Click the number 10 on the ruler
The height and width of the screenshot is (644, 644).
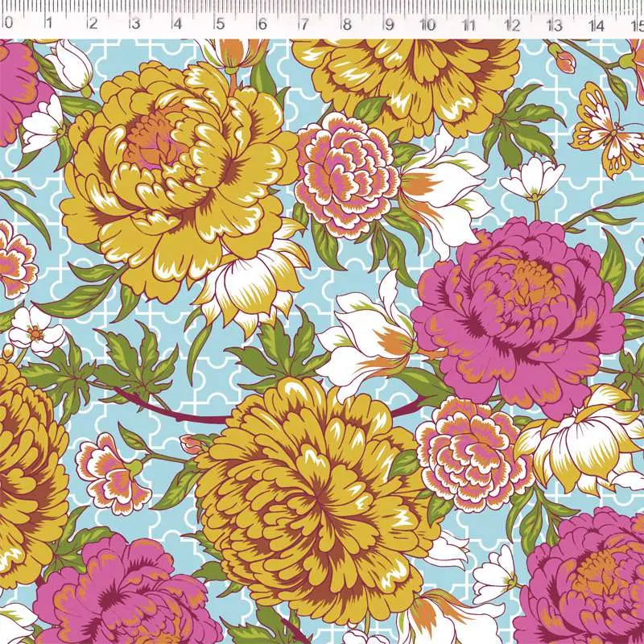point(427,25)
